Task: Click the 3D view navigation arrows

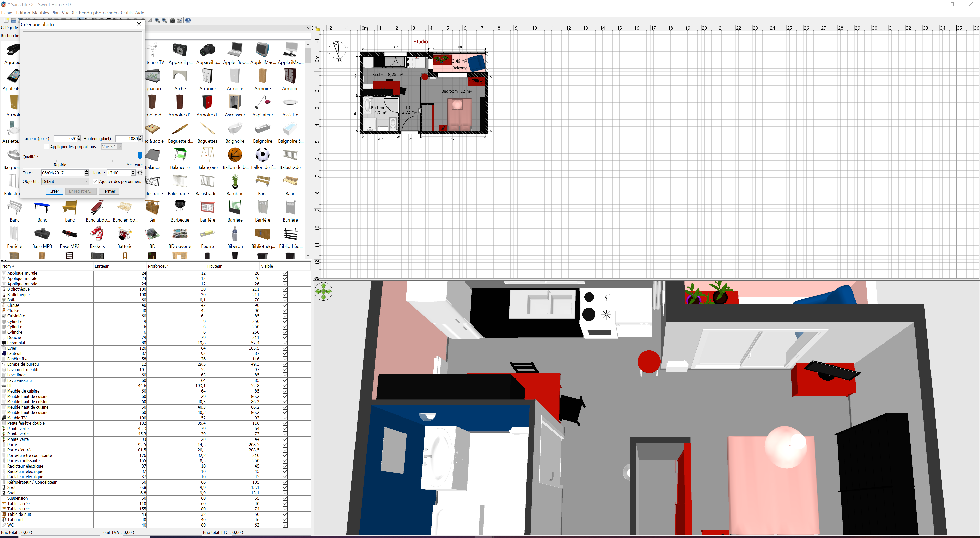Action: [x=323, y=291]
